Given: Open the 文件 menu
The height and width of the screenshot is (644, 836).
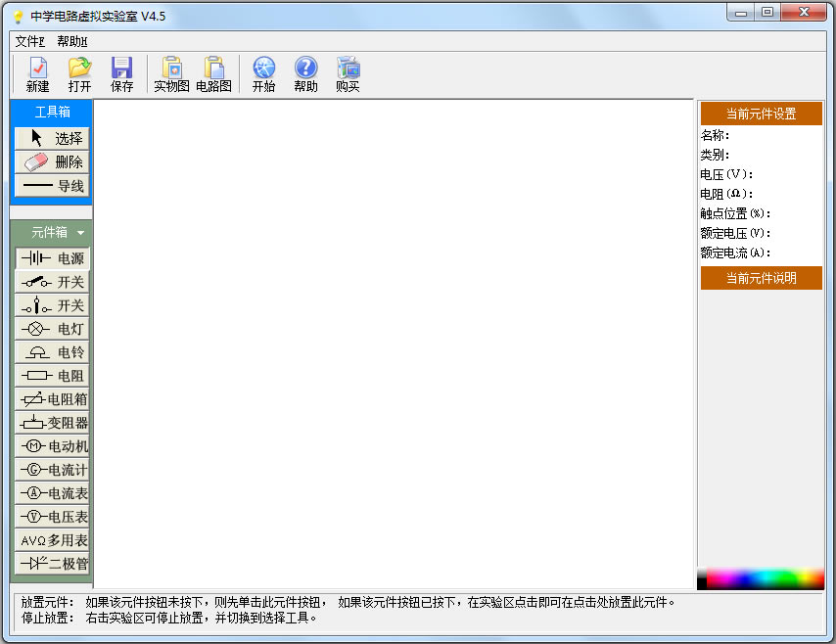Looking at the screenshot, I should pos(29,41).
